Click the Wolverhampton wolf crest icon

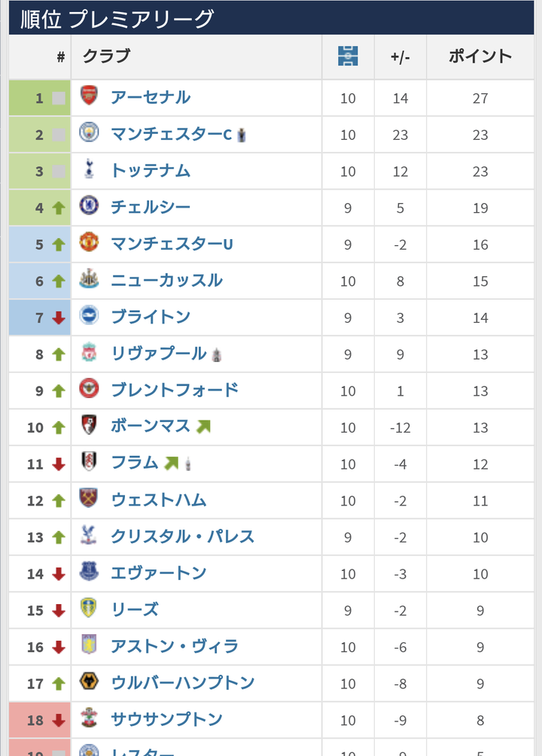(89, 683)
